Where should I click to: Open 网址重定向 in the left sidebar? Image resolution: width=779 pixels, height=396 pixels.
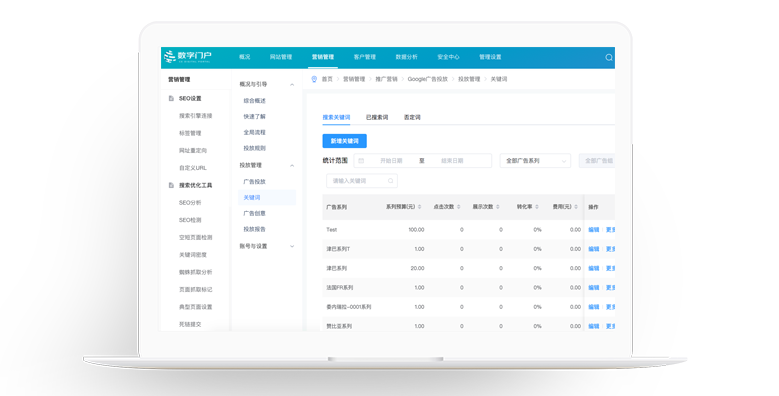click(x=193, y=151)
